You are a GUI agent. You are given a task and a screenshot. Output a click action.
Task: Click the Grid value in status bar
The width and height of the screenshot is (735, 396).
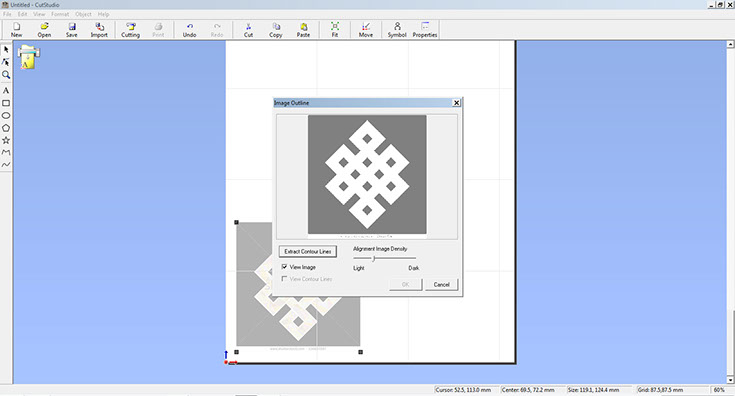pyautogui.click(x=660, y=390)
